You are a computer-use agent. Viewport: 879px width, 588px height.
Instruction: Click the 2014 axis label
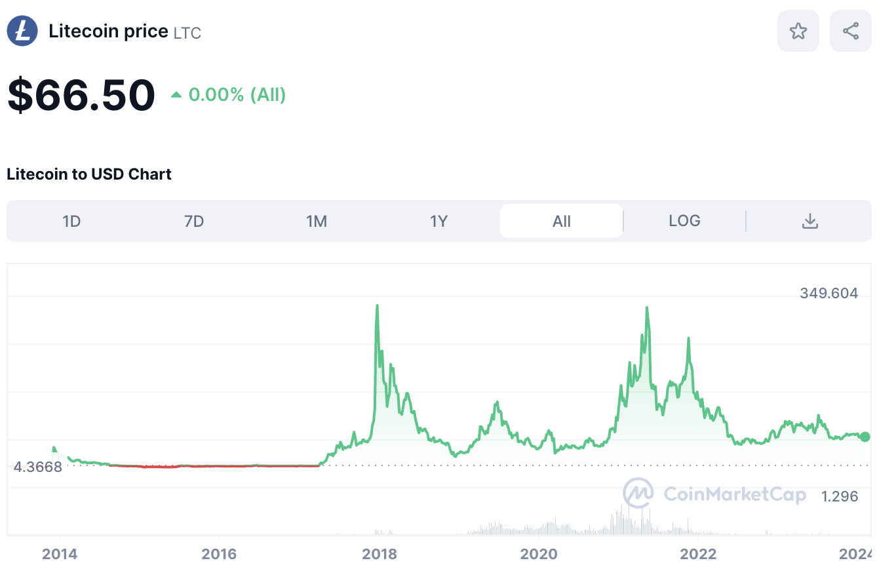tap(60, 554)
